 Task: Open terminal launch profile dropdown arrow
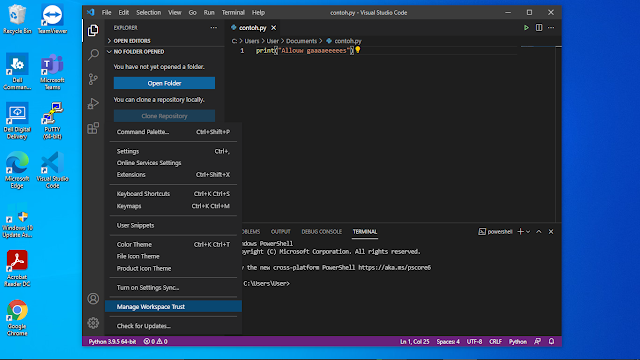[528, 231]
